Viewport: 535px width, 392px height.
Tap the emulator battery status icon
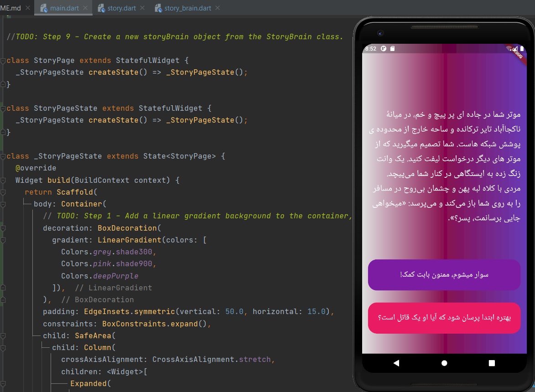coord(522,49)
